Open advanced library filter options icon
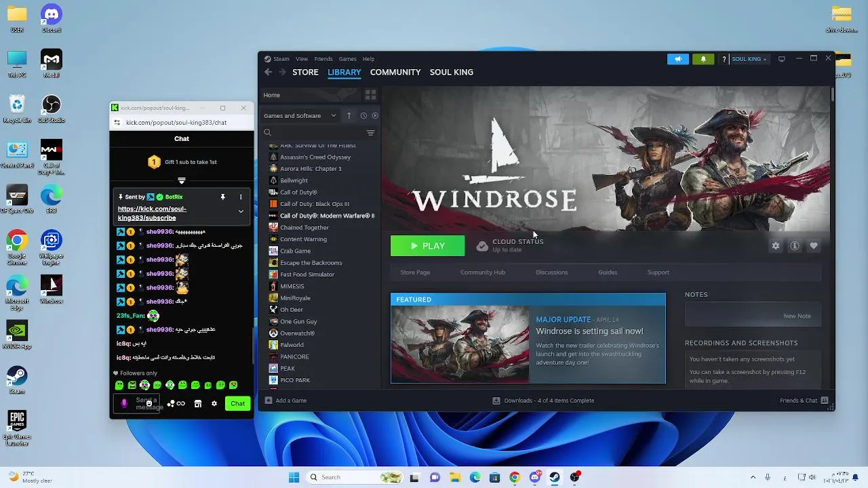 coord(370,133)
